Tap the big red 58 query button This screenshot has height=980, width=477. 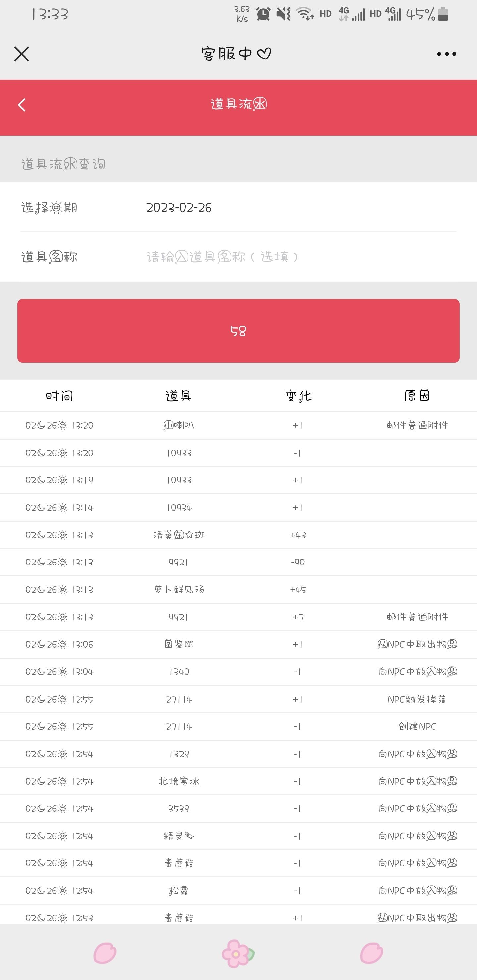(x=238, y=331)
